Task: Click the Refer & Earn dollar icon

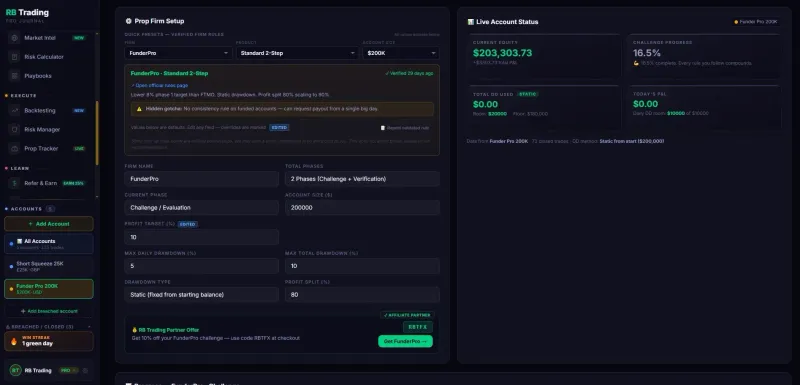Action: click(x=15, y=183)
